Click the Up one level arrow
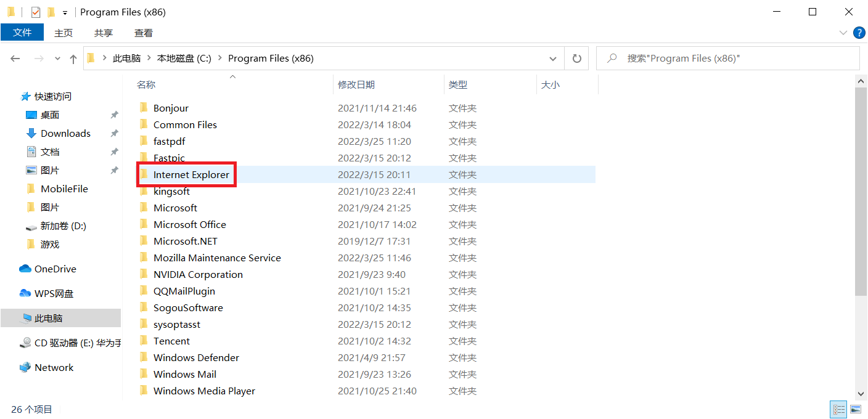Viewport: 868px width, 419px height. click(x=73, y=59)
